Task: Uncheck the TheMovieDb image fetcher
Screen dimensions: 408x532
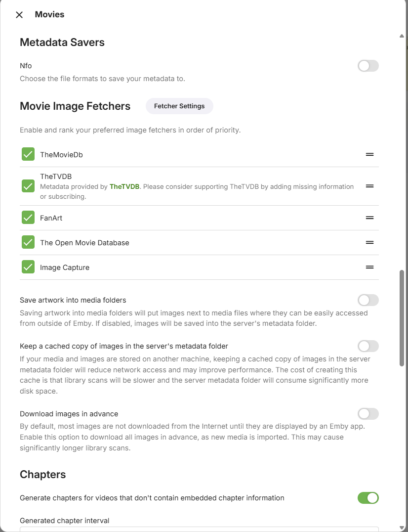Action: pyautogui.click(x=28, y=155)
